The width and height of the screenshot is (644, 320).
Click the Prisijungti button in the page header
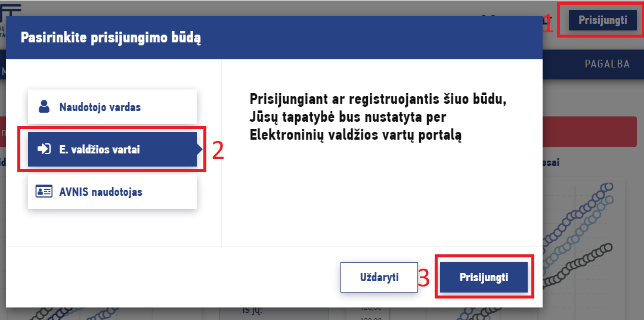point(602,20)
